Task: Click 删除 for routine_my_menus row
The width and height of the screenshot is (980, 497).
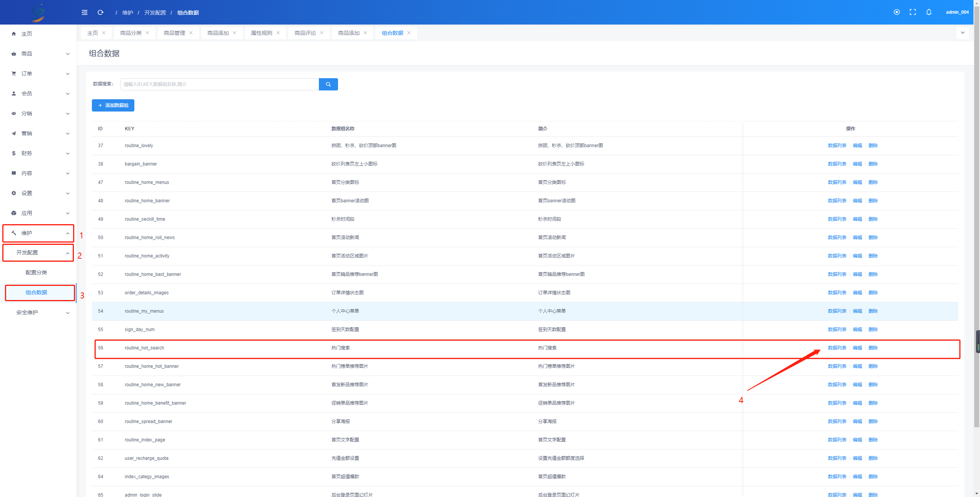Action: pos(873,311)
